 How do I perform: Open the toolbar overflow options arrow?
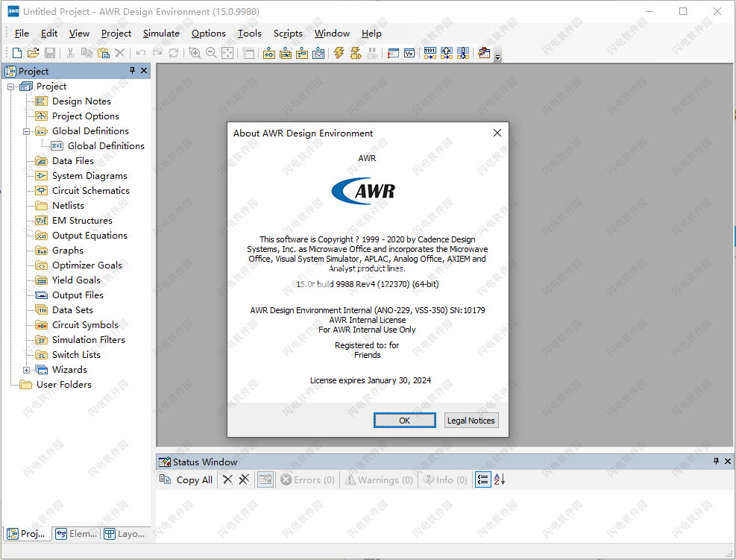click(x=498, y=57)
